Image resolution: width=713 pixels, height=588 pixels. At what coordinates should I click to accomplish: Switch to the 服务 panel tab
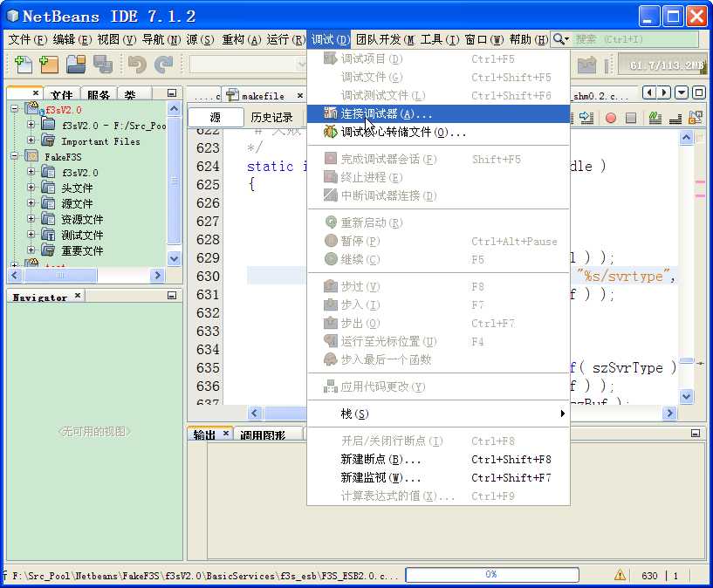click(99, 94)
